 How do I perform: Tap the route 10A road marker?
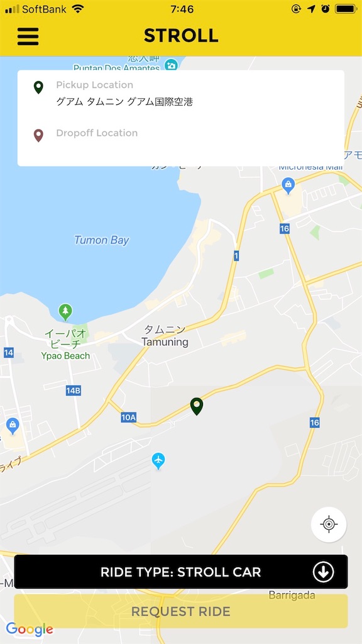point(128,418)
